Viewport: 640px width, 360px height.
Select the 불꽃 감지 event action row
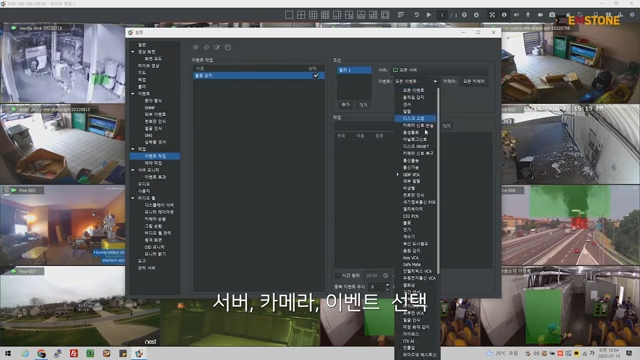pyautogui.click(x=259, y=76)
